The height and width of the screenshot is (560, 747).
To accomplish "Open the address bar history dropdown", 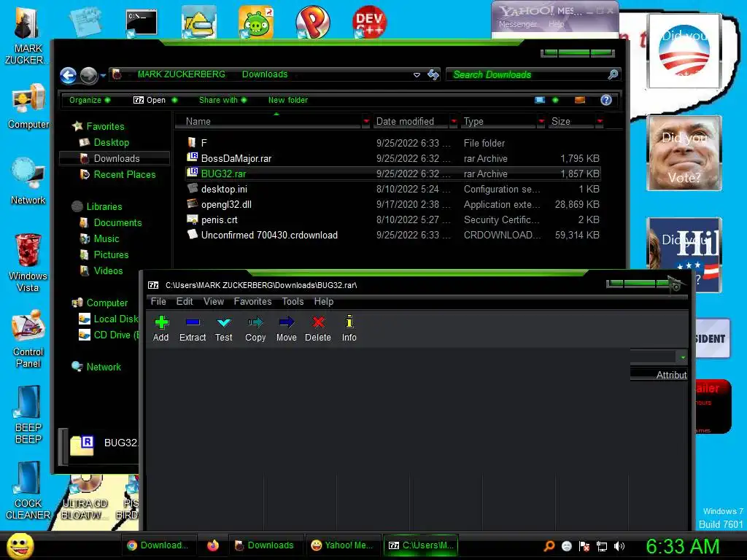I will point(417,75).
